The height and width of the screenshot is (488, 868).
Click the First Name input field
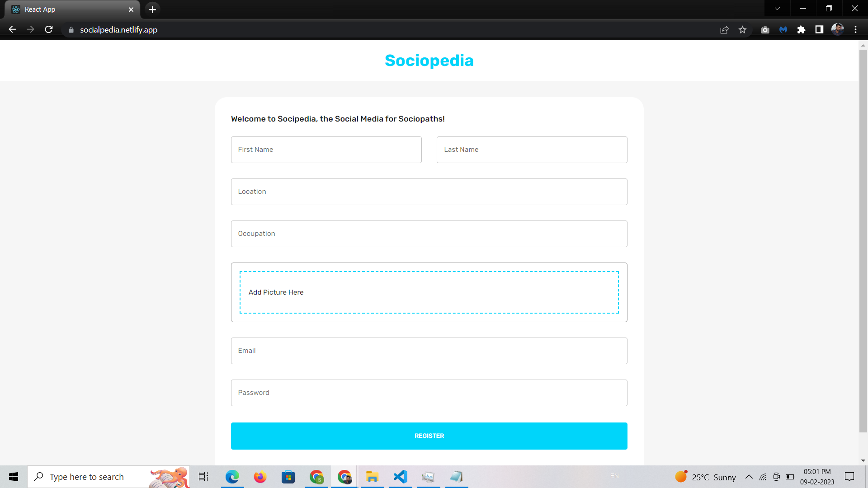pos(326,150)
